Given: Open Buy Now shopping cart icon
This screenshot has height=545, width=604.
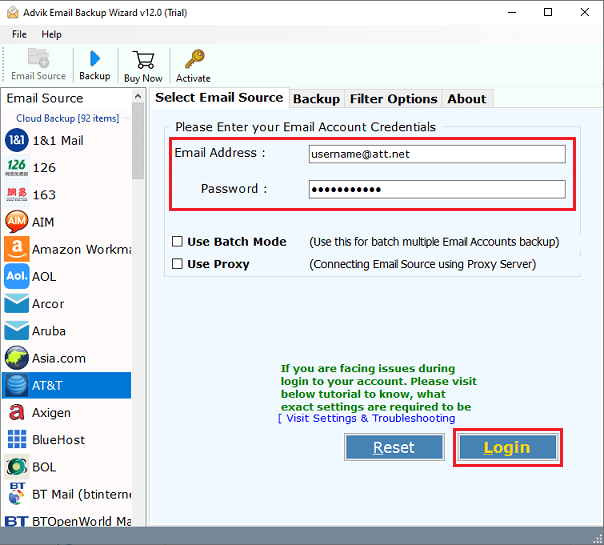Looking at the screenshot, I should tap(143, 60).
